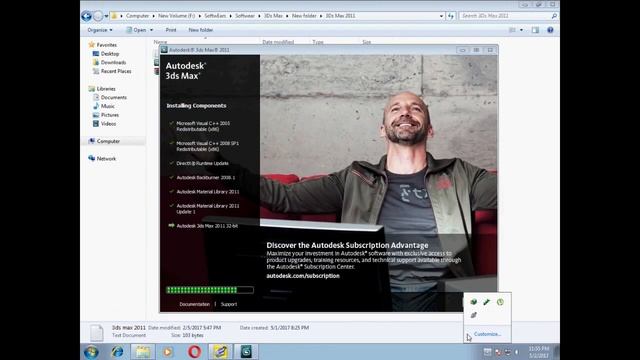The image size is (640, 360).
Task: Click the change view icon in Explorer toolbar
Action: (x=512, y=30)
